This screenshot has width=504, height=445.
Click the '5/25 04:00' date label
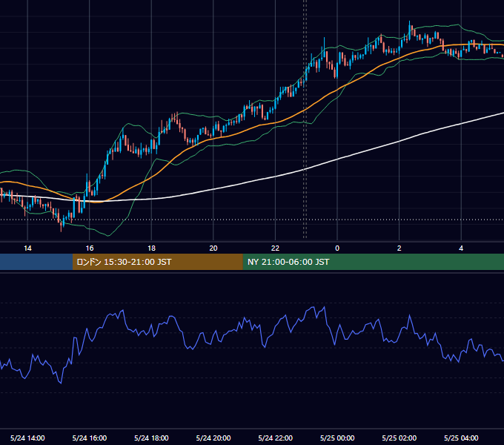tap(461, 438)
